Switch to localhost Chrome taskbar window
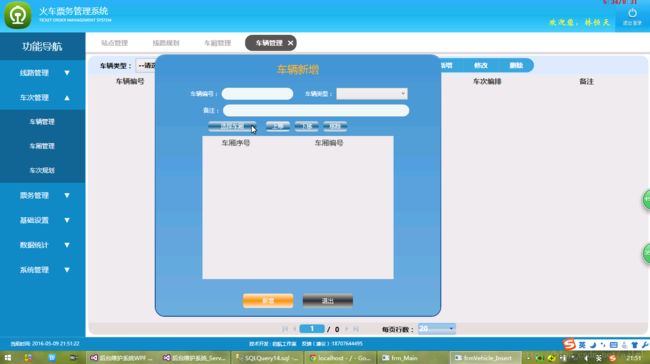 [x=340, y=358]
